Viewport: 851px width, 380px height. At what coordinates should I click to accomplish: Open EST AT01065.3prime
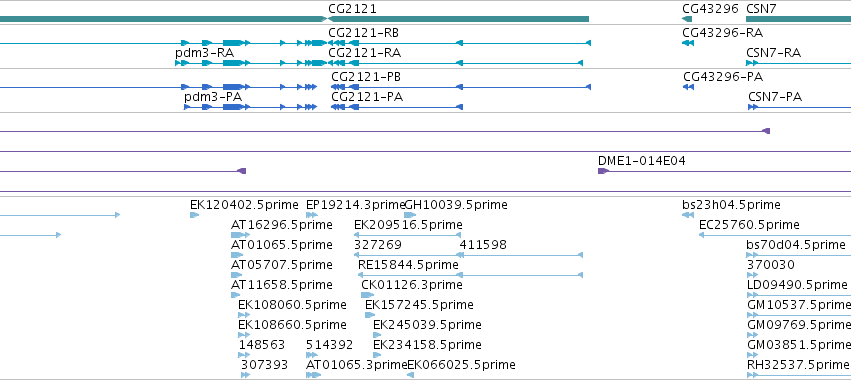pyautogui.click(x=357, y=365)
